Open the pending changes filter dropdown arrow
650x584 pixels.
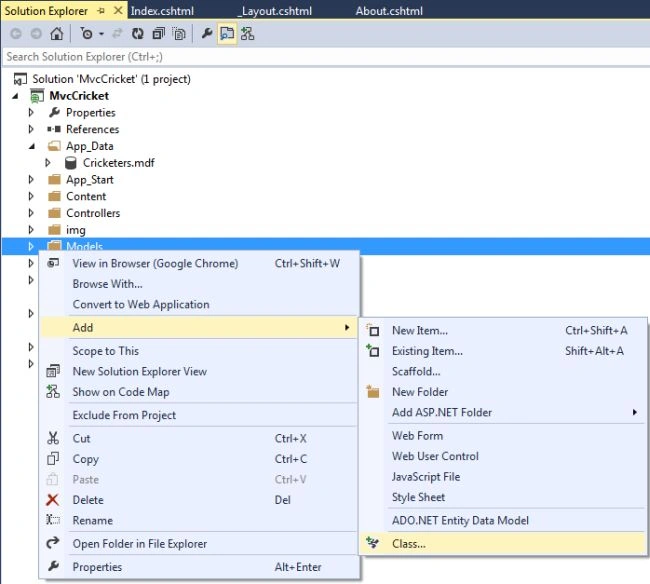coord(102,34)
